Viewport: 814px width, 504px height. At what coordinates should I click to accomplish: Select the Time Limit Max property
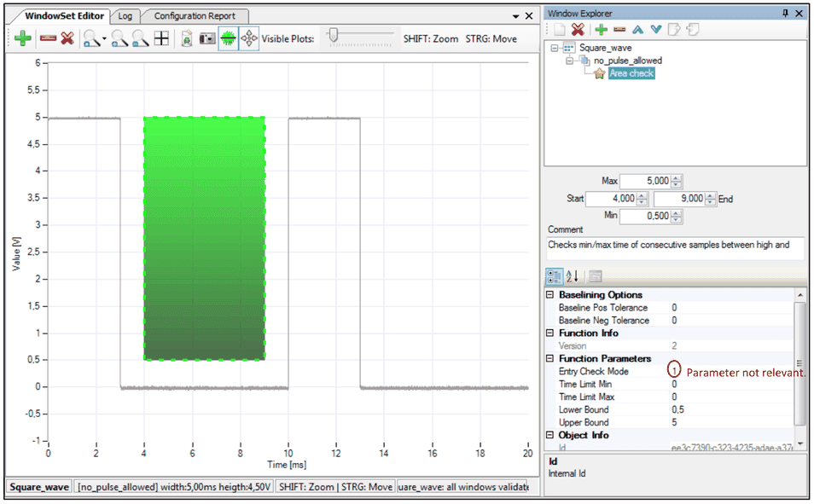click(586, 397)
